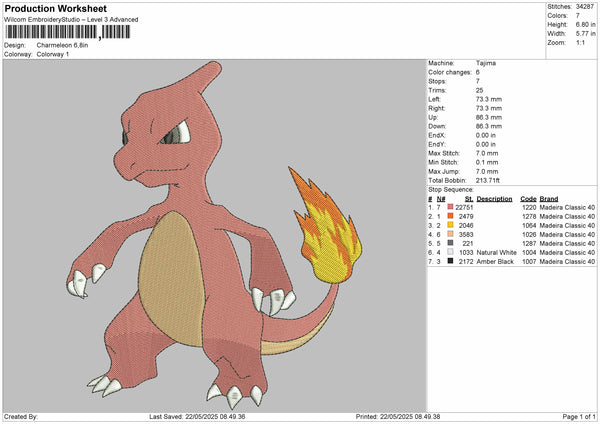Select stitch count '221' in row 5
Viewport: 600px width, 424px height.
[468, 243]
